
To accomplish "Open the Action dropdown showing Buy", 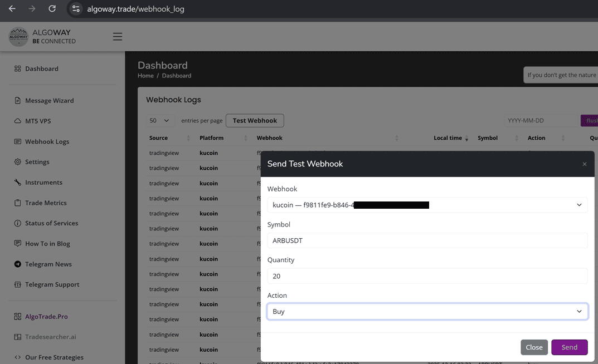I will pyautogui.click(x=427, y=312).
